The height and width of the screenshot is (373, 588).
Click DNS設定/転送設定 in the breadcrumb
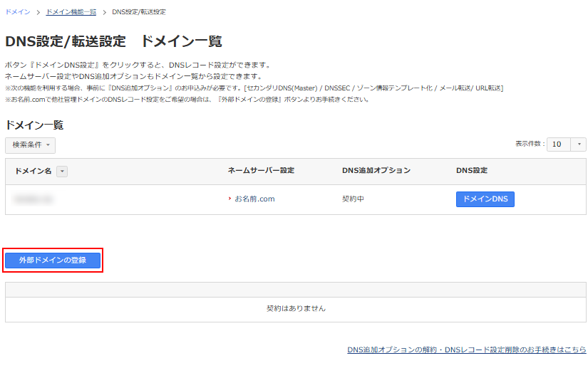pos(139,12)
